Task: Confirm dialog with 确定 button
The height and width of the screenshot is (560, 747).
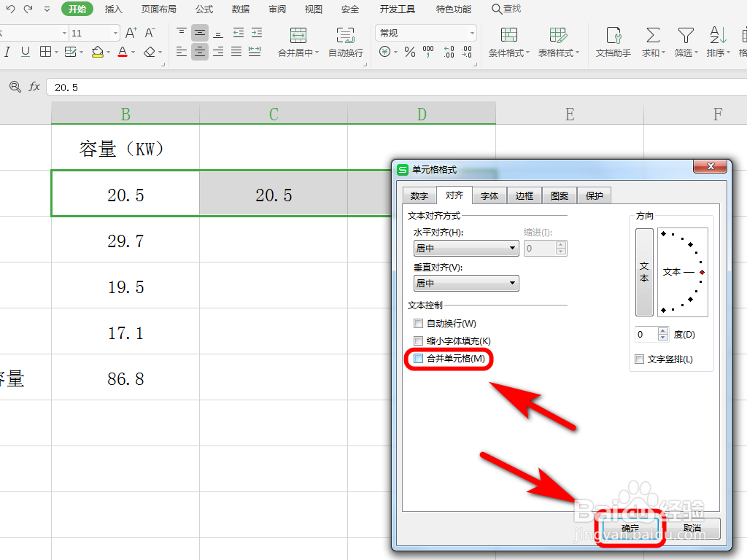Action: pos(630,528)
